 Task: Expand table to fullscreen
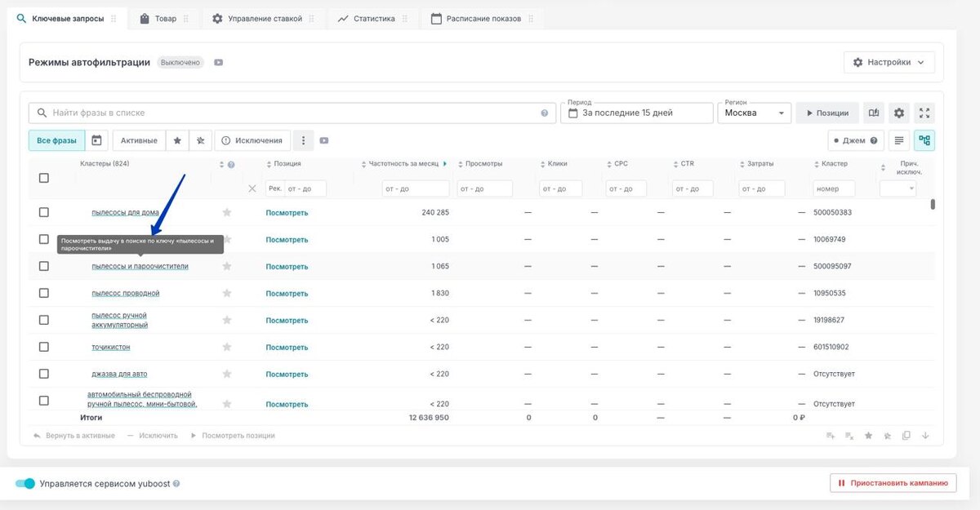pyautogui.click(x=924, y=113)
